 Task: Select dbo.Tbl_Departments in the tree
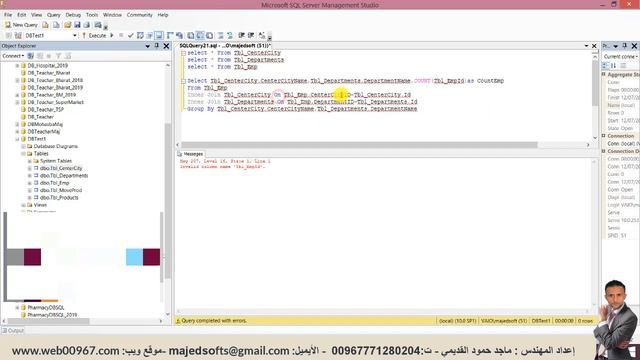pyautogui.click(x=64, y=176)
